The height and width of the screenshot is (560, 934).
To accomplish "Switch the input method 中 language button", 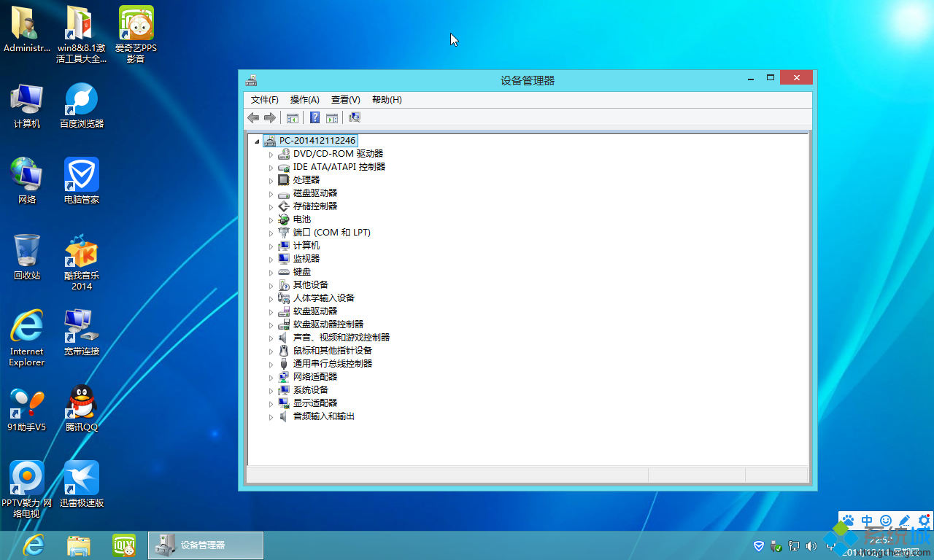I will pyautogui.click(x=867, y=521).
